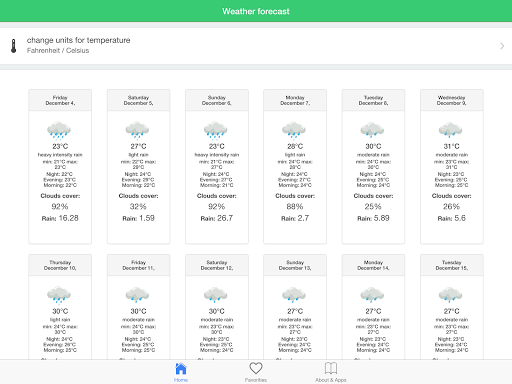512x384 pixels.
Task: Click rain cloud icon for Friday December 4
Action: pos(59,130)
